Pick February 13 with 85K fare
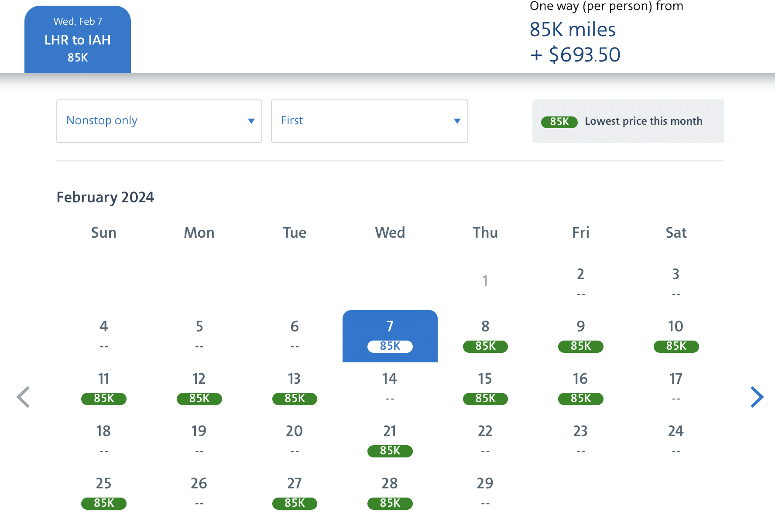Viewport: 775px width, 532px height. click(295, 389)
